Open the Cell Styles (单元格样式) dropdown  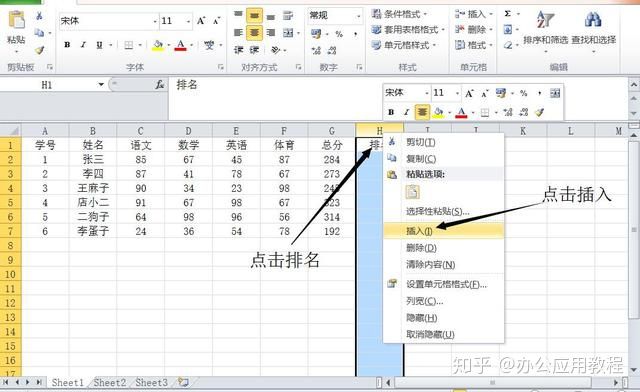(x=404, y=45)
